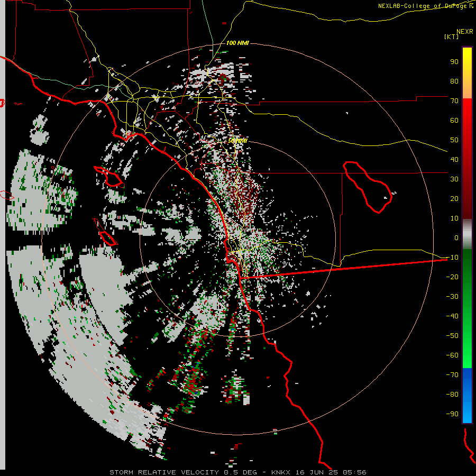Click the "0.5 DEG" elevation text in caption
This screenshot has height=476, width=476.
click(241, 472)
